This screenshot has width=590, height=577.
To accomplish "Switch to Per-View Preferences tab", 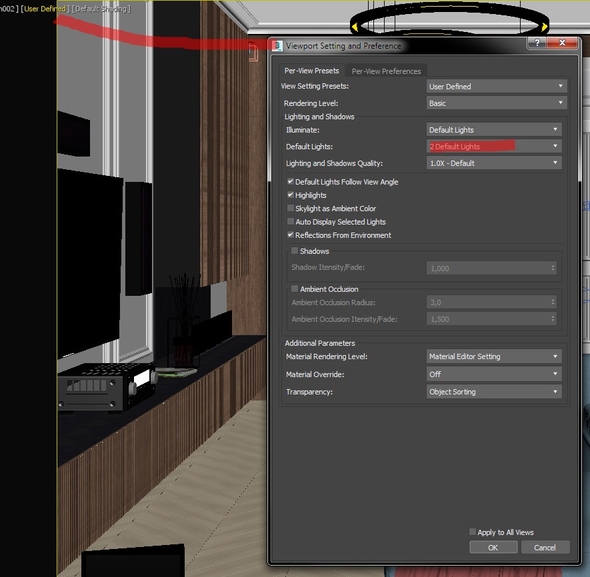I will [x=386, y=71].
